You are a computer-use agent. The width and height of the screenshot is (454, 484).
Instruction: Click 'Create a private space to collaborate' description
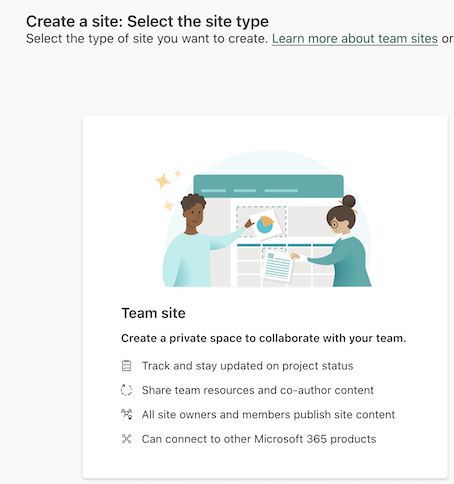click(x=264, y=338)
